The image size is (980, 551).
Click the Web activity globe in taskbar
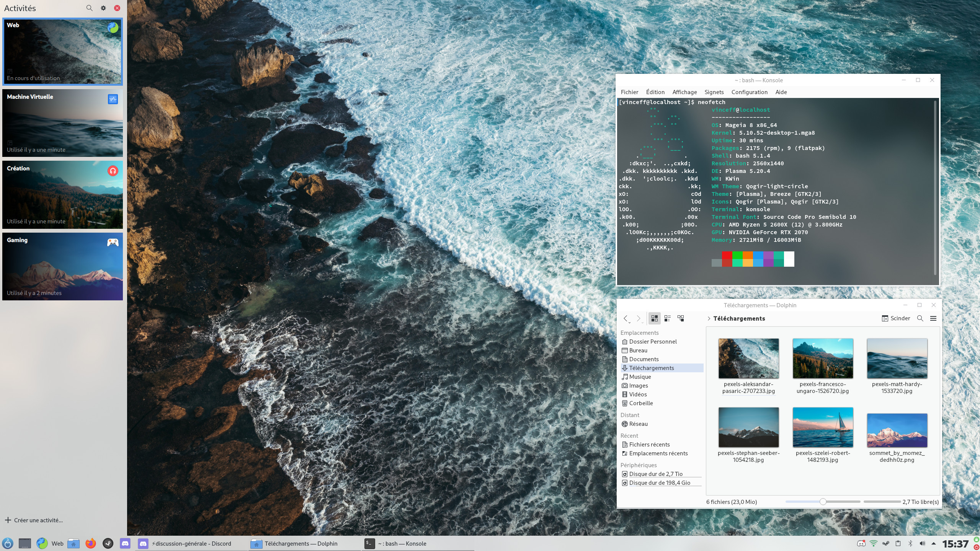(42, 543)
